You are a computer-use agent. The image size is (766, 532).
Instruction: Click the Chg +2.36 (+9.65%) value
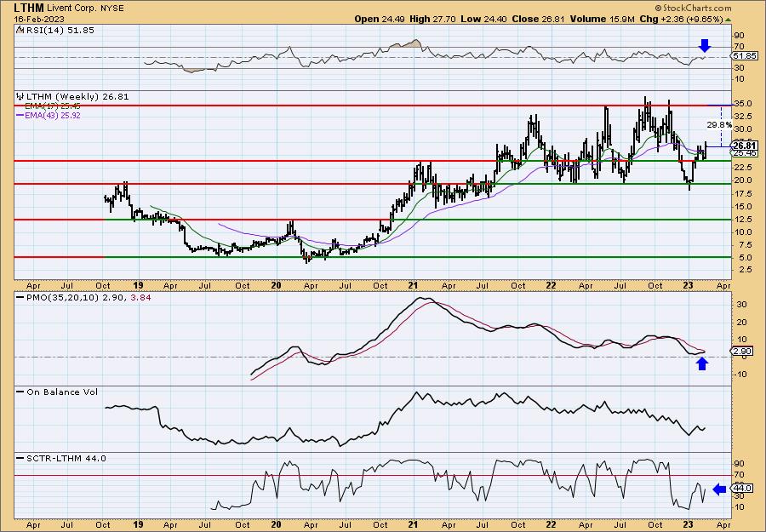682,19
